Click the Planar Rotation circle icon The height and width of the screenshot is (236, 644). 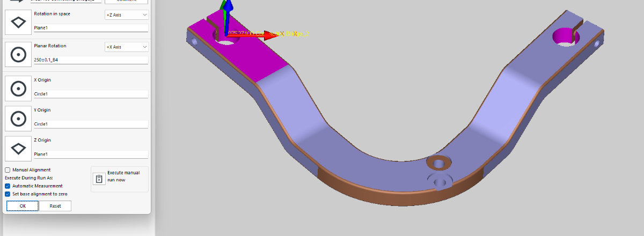pyautogui.click(x=18, y=54)
